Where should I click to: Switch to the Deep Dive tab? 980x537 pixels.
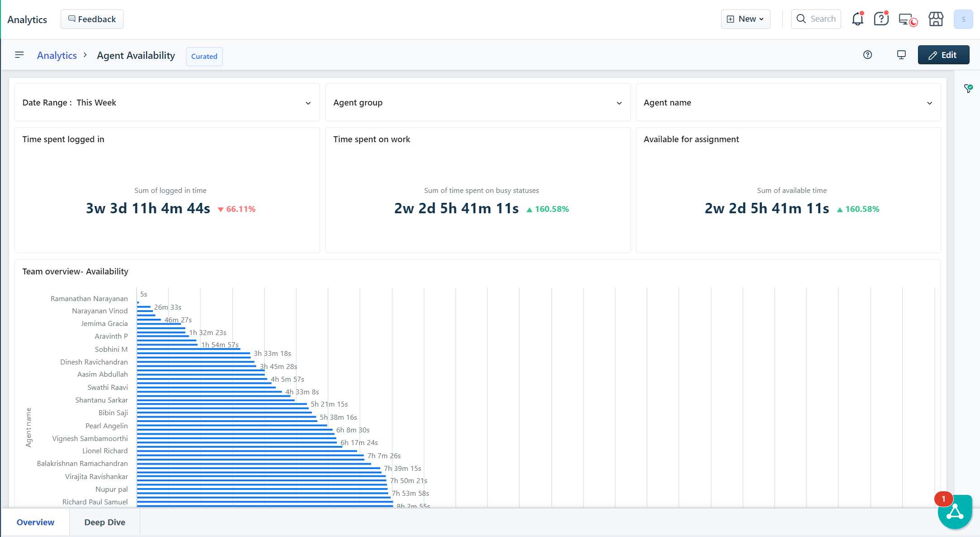(x=105, y=522)
